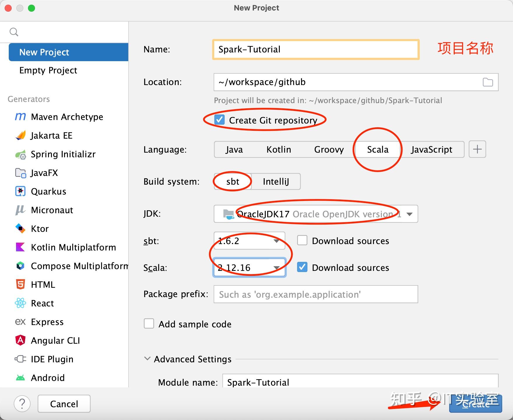
Task: Select Kotlin language
Action: (x=279, y=149)
